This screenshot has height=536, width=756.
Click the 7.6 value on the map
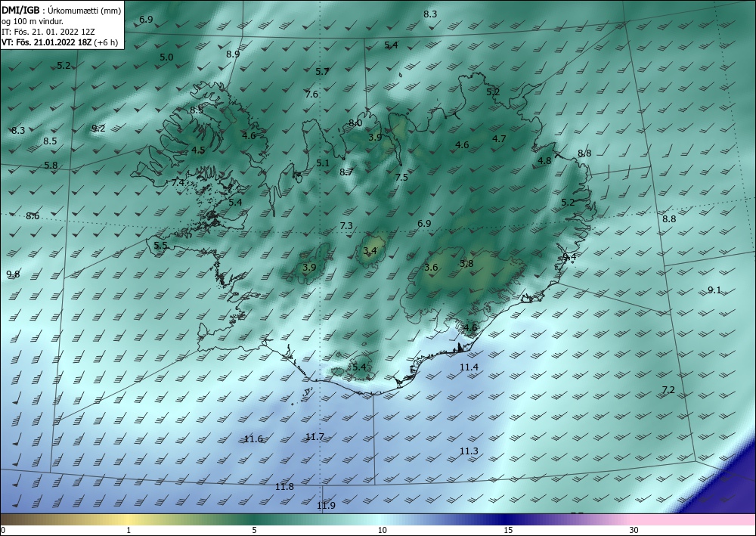(311, 94)
